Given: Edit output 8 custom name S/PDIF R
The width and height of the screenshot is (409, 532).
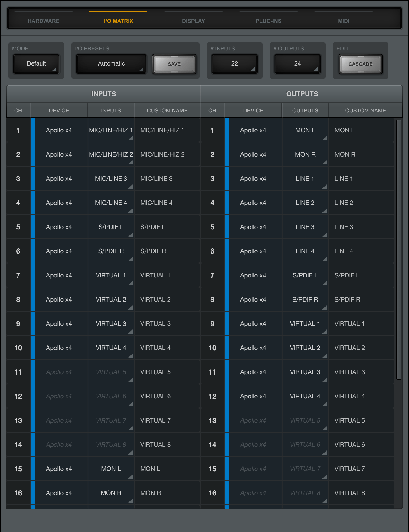Looking at the screenshot, I should coord(361,300).
